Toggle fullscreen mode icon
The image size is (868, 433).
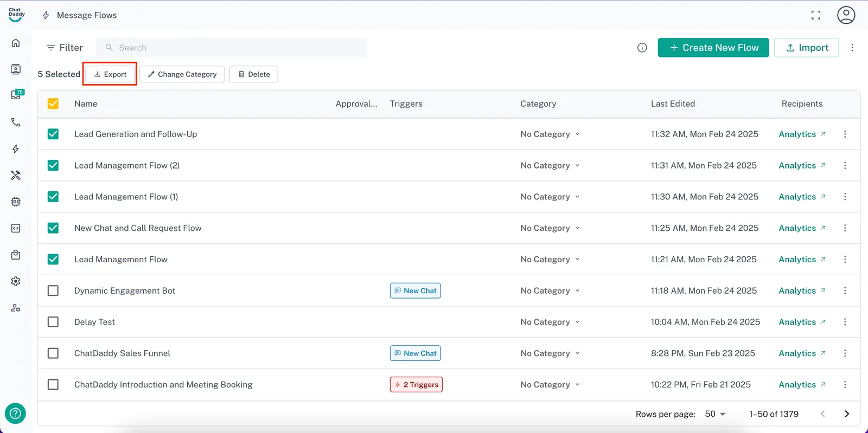815,15
